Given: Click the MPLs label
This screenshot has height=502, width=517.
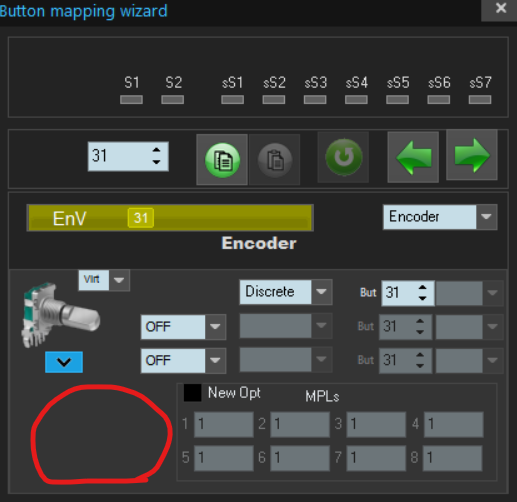Looking at the screenshot, I should click(x=322, y=397).
